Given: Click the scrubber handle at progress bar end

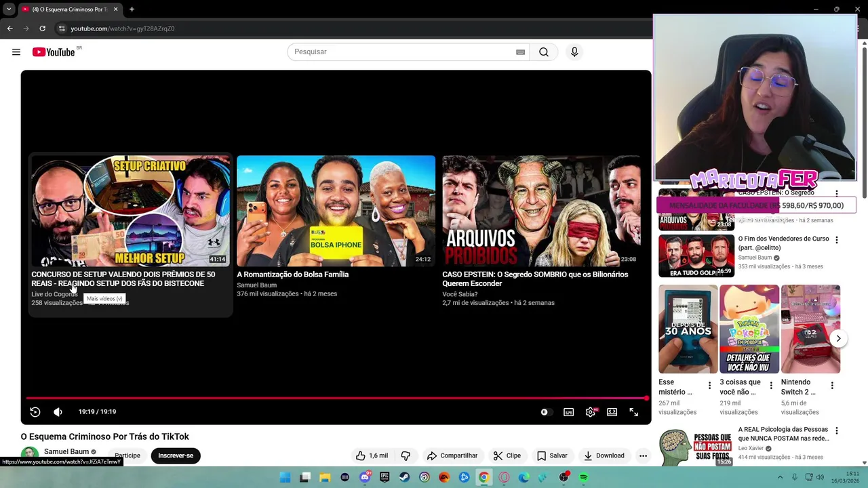Looking at the screenshot, I should coord(647,398).
